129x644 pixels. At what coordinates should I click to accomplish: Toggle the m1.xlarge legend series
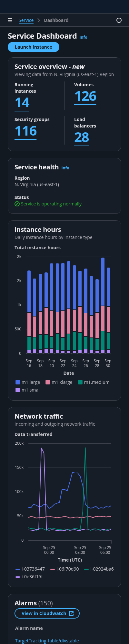tap(59, 382)
